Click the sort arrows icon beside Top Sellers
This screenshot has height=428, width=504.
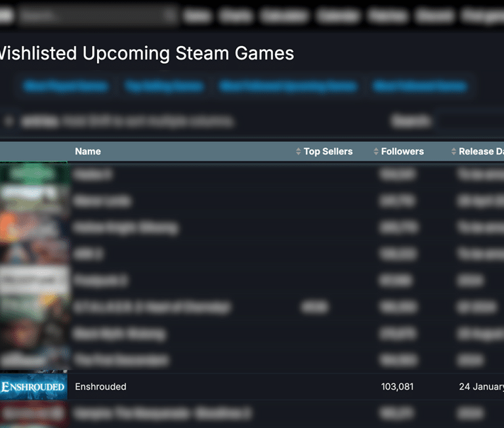point(299,152)
